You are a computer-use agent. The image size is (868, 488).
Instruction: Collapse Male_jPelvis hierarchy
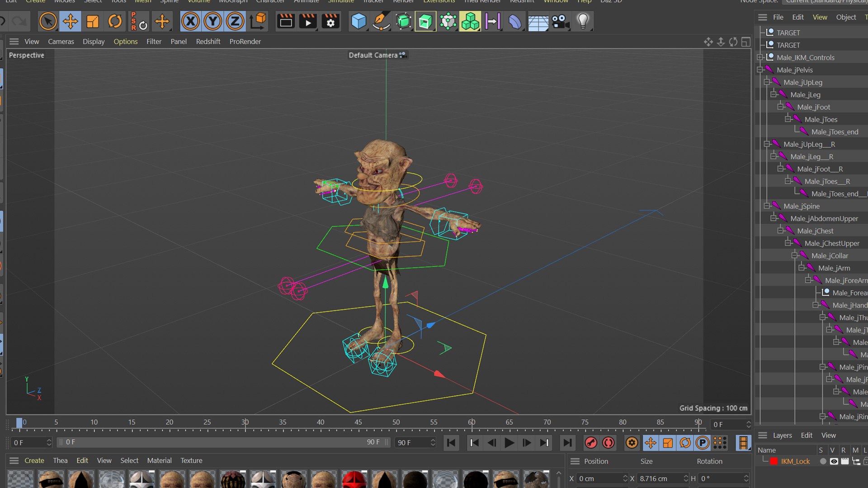tap(760, 70)
